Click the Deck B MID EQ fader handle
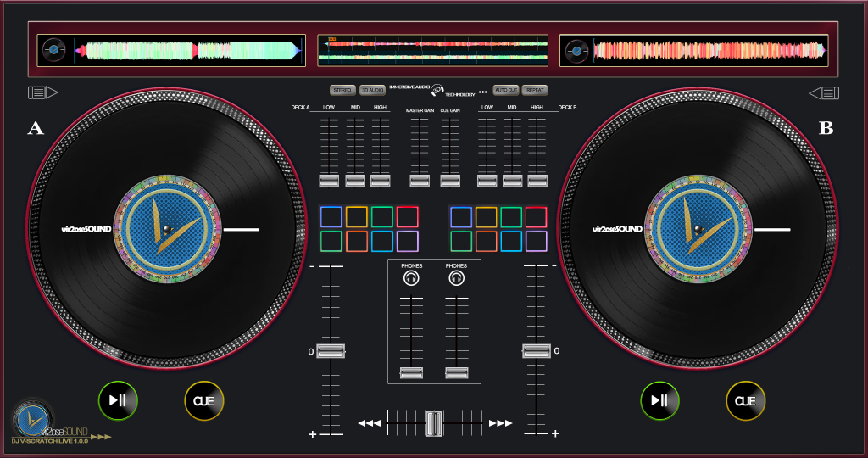Image resolution: width=868 pixels, height=458 pixels. click(x=512, y=180)
